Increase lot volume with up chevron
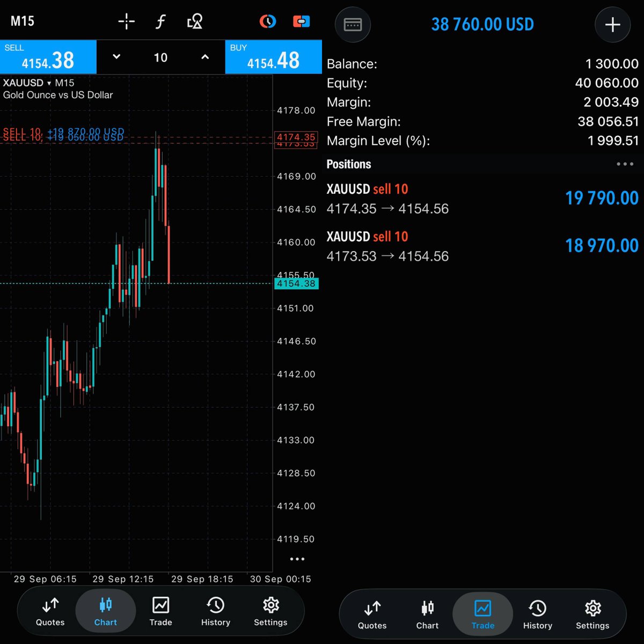The width and height of the screenshot is (644, 644). pyautogui.click(x=205, y=57)
